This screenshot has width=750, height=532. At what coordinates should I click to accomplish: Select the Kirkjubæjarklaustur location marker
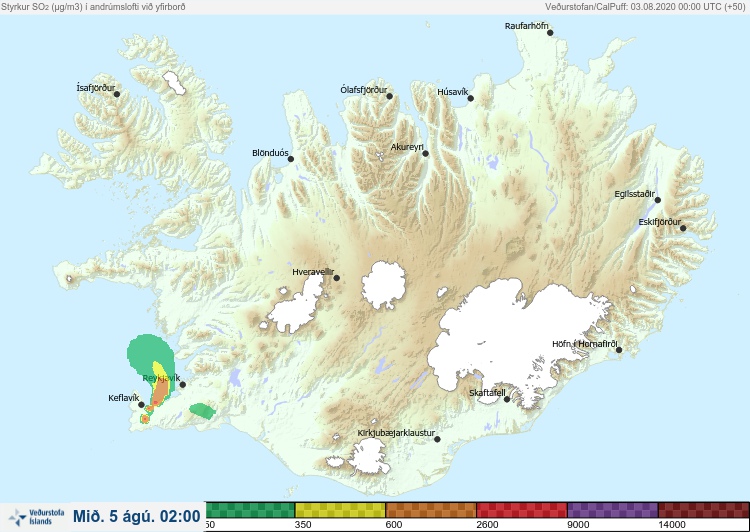(x=437, y=439)
